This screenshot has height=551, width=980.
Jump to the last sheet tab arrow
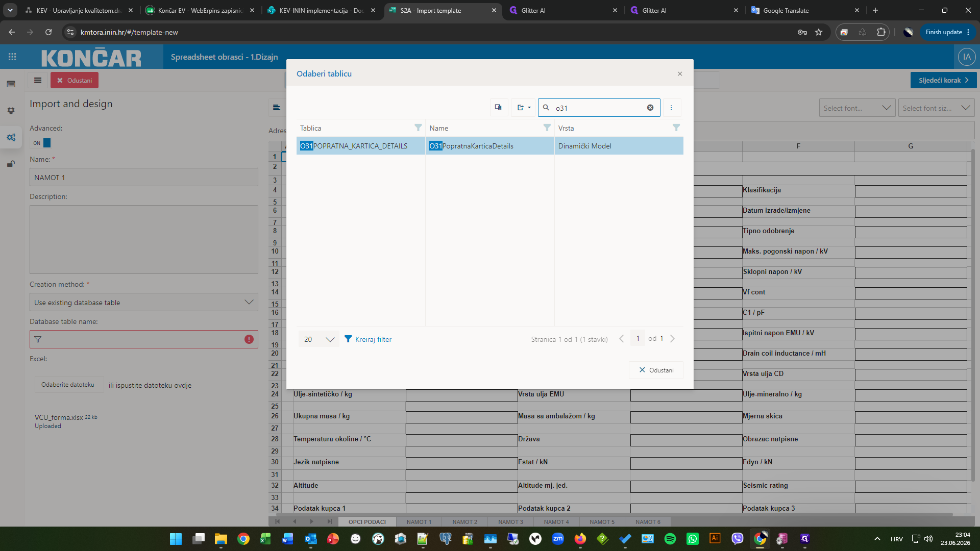coord(330,521)
